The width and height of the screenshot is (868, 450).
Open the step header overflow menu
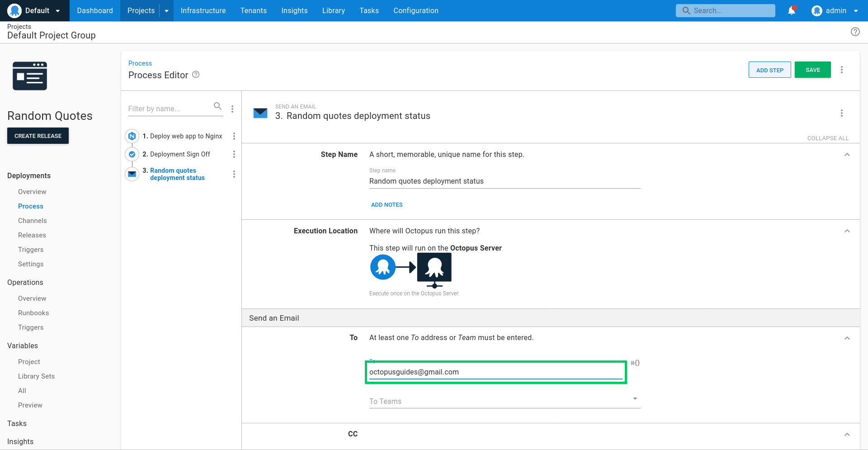coord(841,113)
